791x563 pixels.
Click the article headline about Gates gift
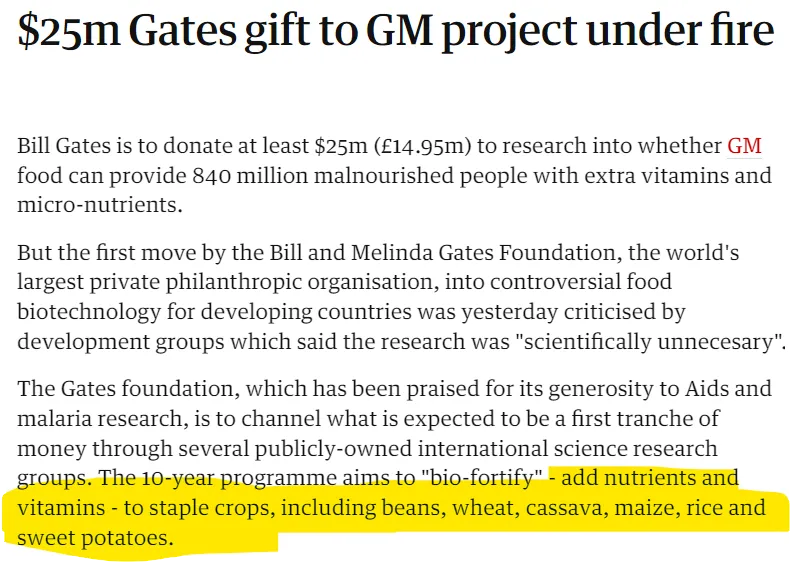395,31
